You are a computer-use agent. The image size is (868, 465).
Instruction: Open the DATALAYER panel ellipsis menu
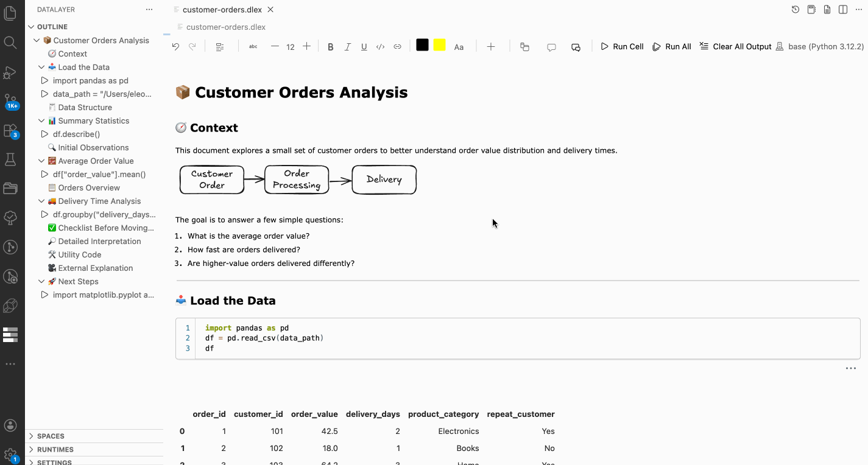[149, 10]
